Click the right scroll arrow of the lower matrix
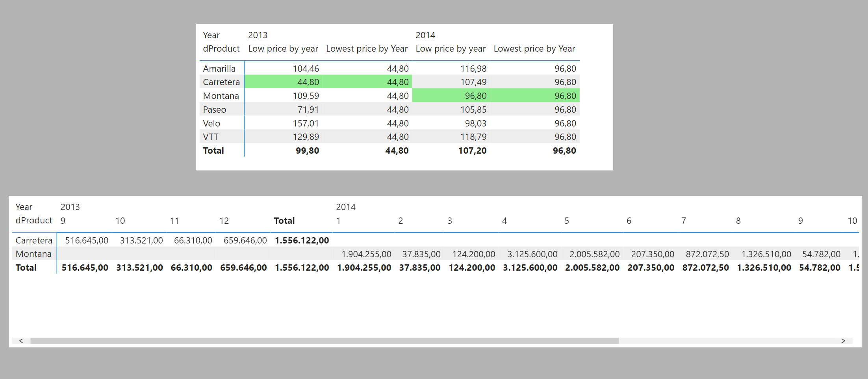Image resolution: width=868 pixels, height=379 pixels. pos(843,341)
